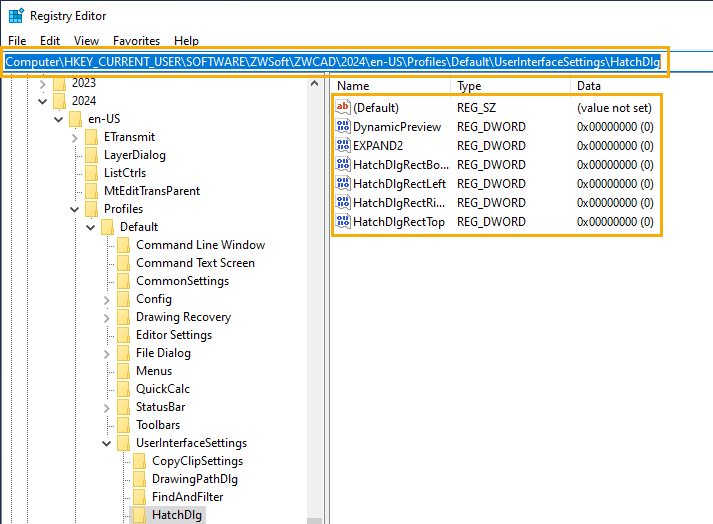The width and height of the screenshot is (713, 524).
Task: Open the Favorites menu
Action: [136, 41]
